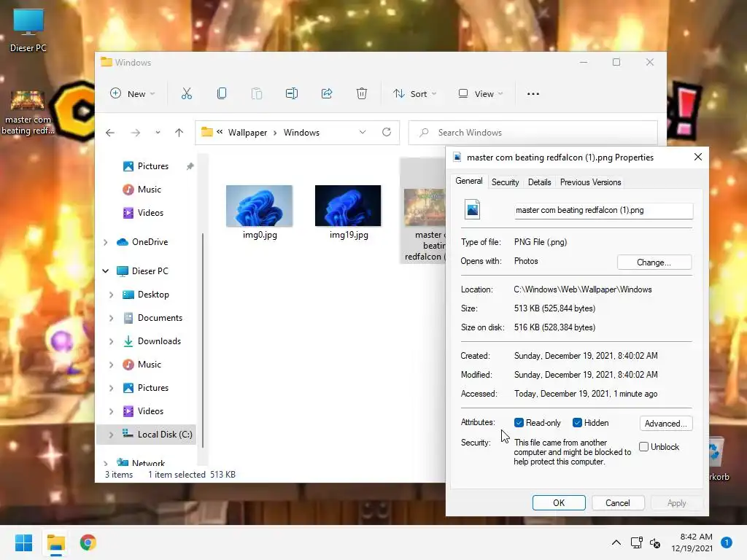Click the filename field in Properties
Screen dimensions: 747x560
click(x=603, y=211)
